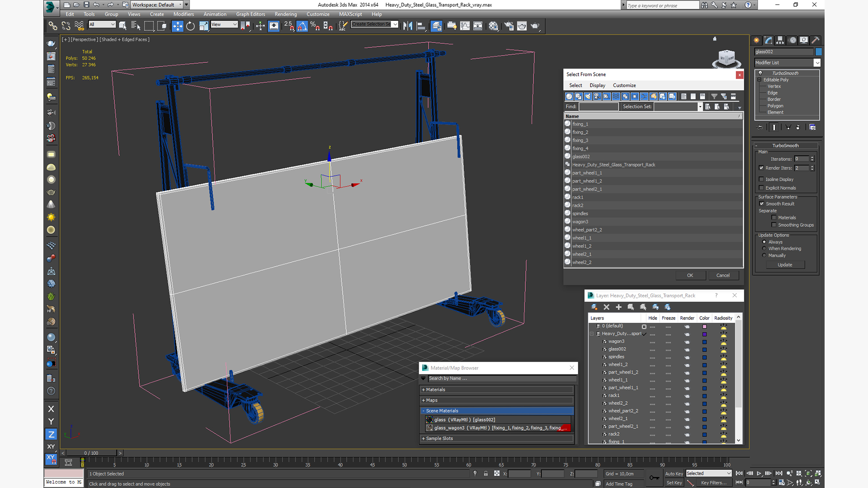Click the time slider 0 / 100 handle
The image size is (868, 488).
[92, 453]
